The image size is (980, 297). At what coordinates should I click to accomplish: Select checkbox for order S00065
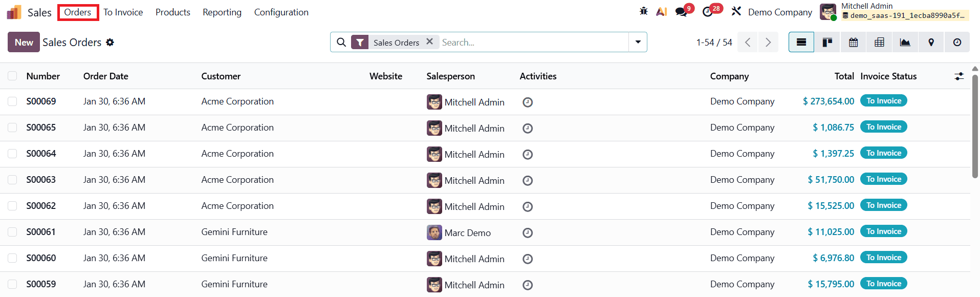click(x=12, y=128)
